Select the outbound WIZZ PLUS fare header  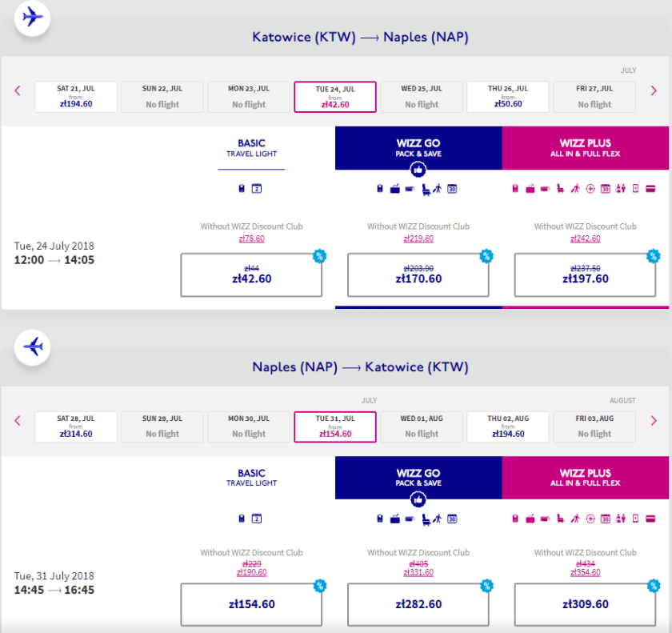[585, 148]
